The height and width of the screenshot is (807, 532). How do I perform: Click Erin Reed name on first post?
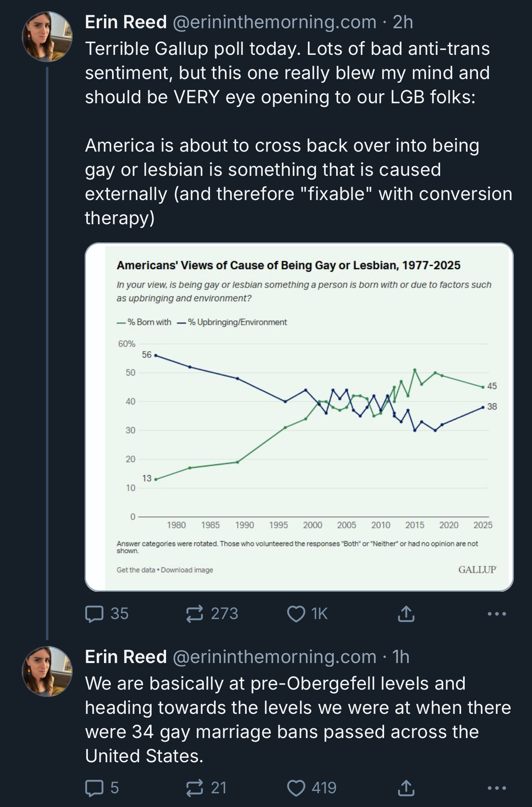(126, 22)
